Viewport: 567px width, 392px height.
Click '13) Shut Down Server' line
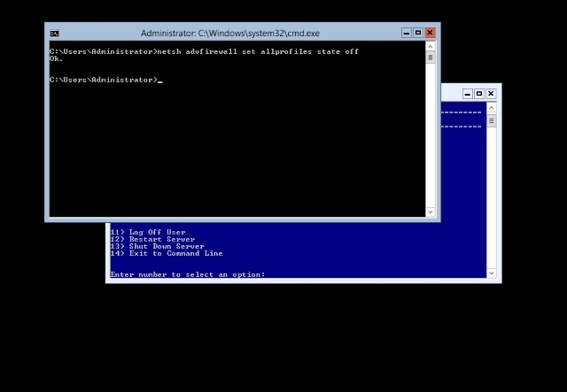tap(158, 246)
